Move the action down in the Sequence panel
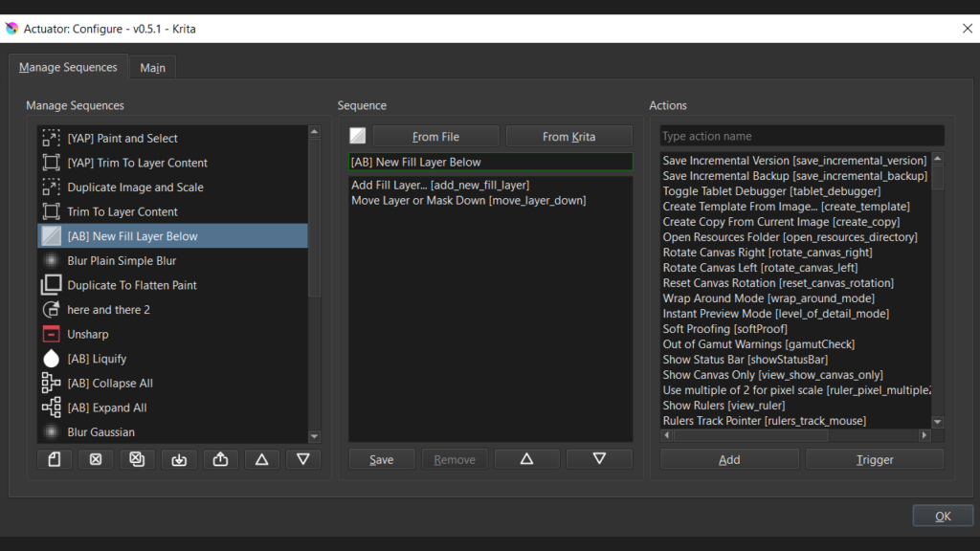The image size is (980, 551). click(x=599, y=459)
